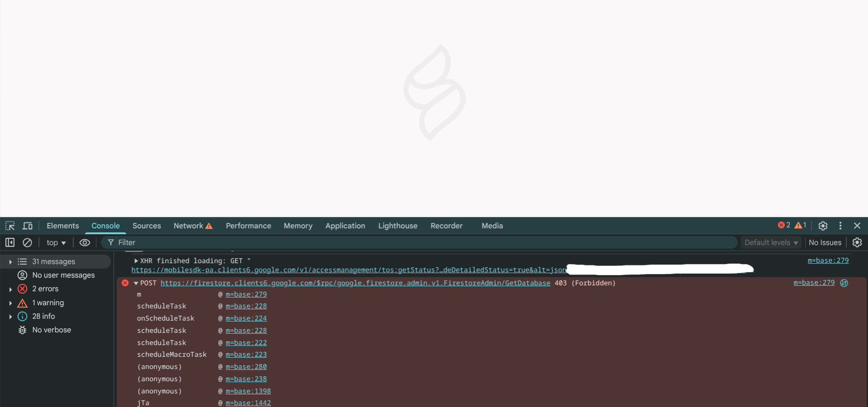Open the Performance tab
This screenshot has width=868, height=407.
248,226
